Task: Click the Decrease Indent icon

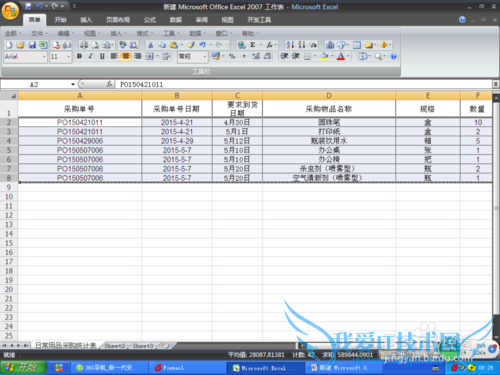Action: tap(284, 56)
